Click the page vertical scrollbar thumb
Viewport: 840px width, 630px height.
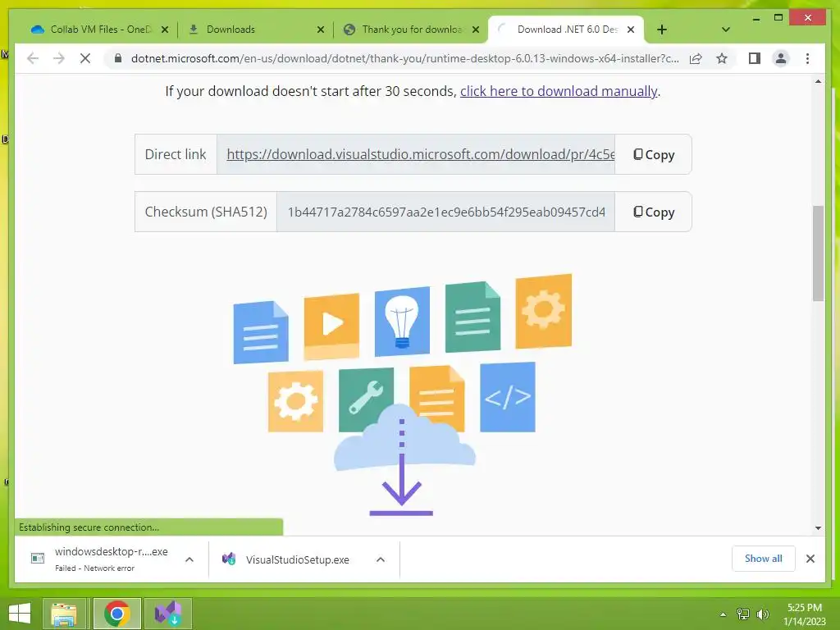[x=818, y=253]
